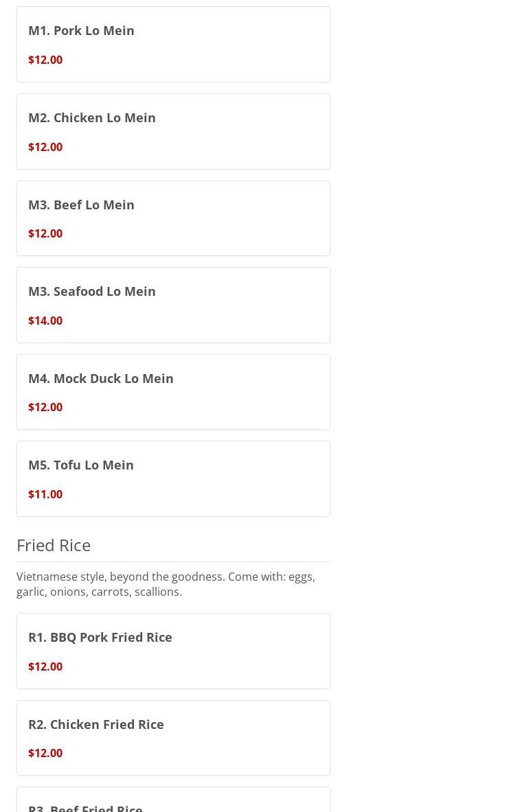Click the $12.00 price under Pork Lo Mein

point(45,60)
